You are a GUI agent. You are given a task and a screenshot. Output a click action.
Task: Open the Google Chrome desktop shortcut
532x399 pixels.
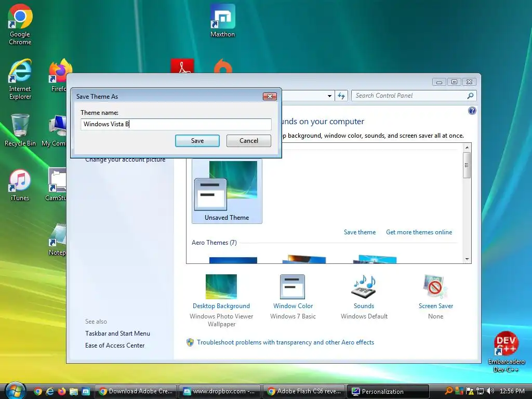(x=20, y=24)
